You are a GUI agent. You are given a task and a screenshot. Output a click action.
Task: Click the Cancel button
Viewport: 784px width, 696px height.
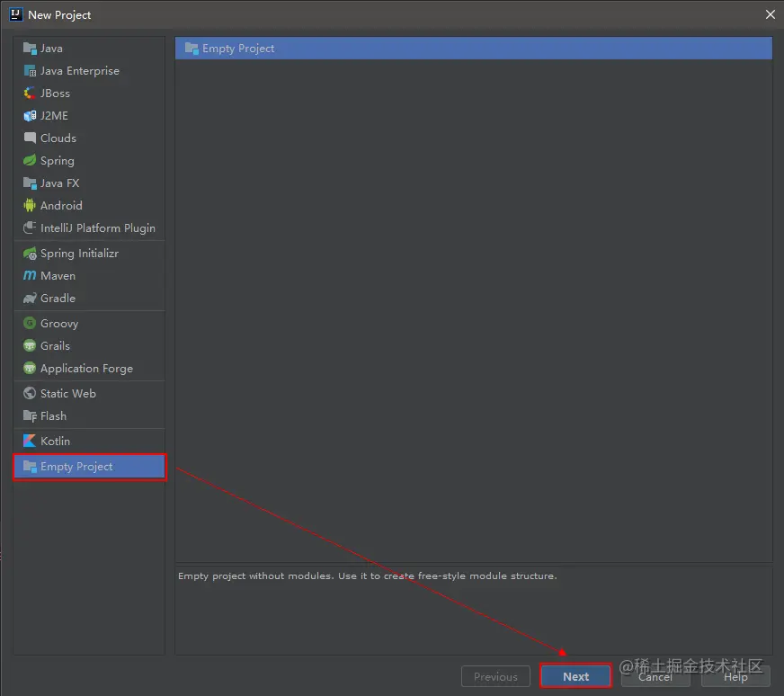point(655,676)
